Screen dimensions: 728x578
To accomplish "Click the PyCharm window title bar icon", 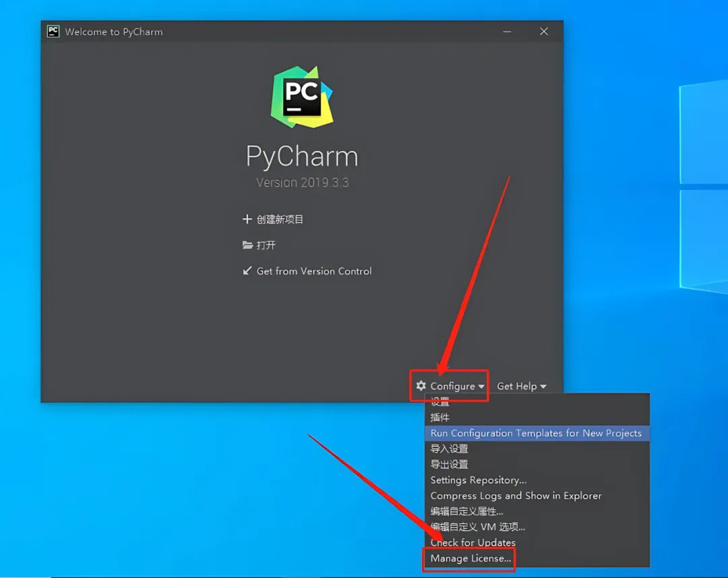I will coord(53,31).
